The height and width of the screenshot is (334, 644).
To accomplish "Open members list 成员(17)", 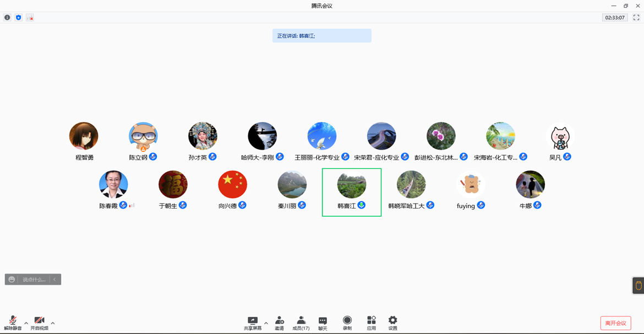I will pos(301,323).
